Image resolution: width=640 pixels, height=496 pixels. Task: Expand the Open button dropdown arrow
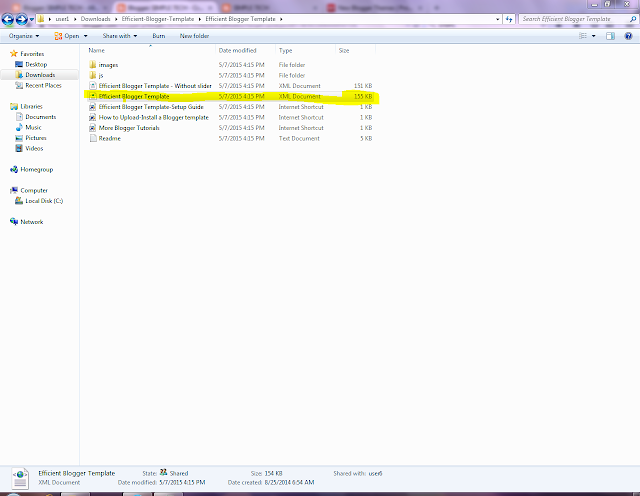click(85, 36)
